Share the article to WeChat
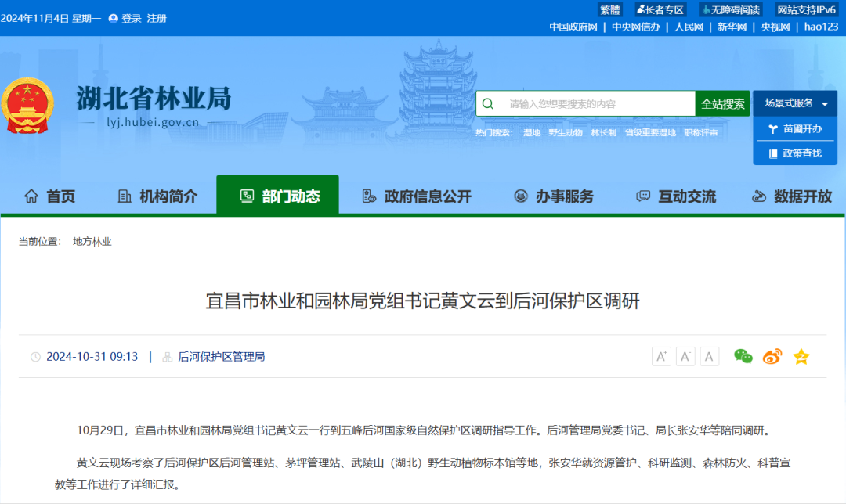The width and height of the screenshot is (846, 504). [742, 356]
